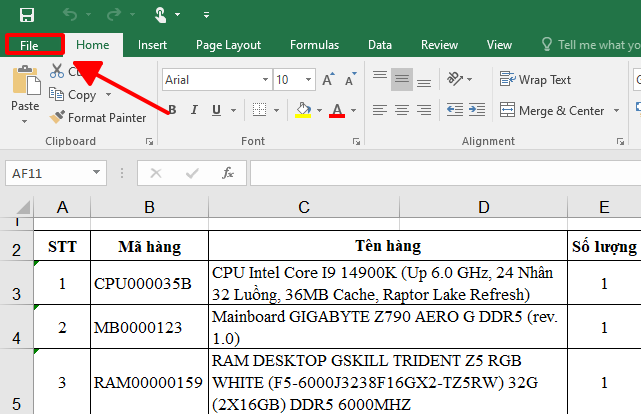Apply yellow Fill Color bucket
The height and width of the screenshot is (414, 641).
(303, 110)
